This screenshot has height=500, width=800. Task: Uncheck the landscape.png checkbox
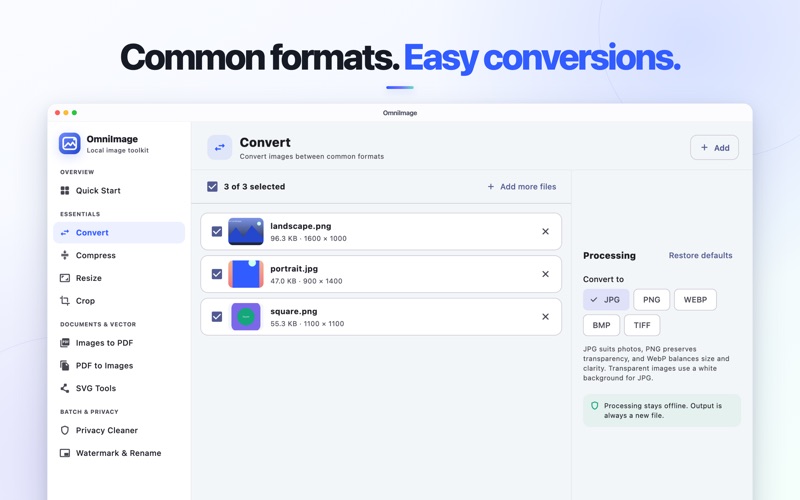tap(217, 232)
